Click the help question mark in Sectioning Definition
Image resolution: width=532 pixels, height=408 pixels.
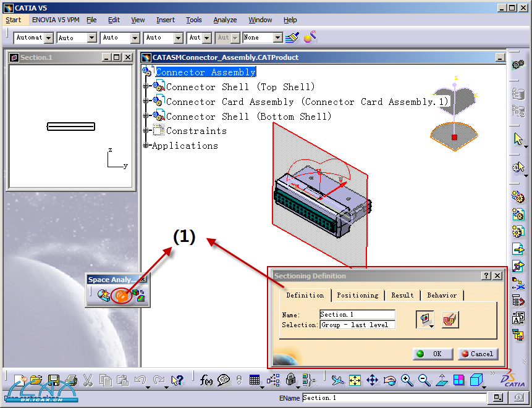(486, 275)
